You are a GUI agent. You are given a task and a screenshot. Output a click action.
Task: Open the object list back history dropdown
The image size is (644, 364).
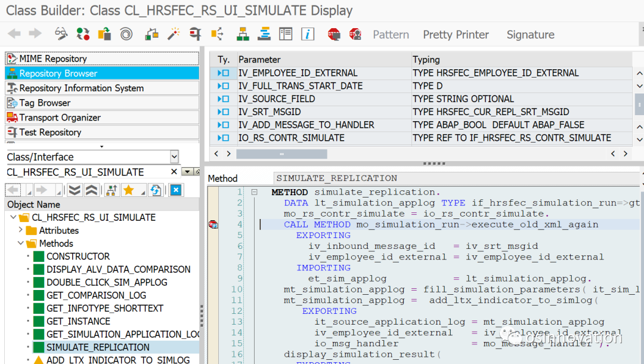click(29, 192)
